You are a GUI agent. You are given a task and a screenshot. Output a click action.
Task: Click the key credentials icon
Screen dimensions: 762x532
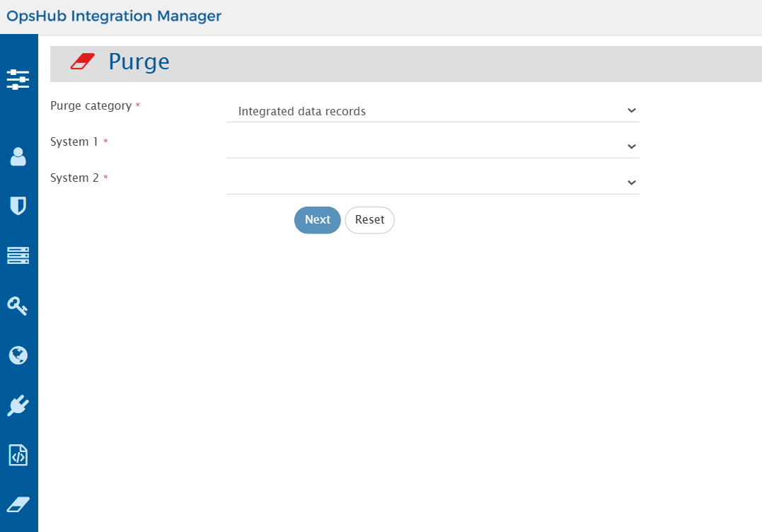pyautogui.click(x=18, y=306)
